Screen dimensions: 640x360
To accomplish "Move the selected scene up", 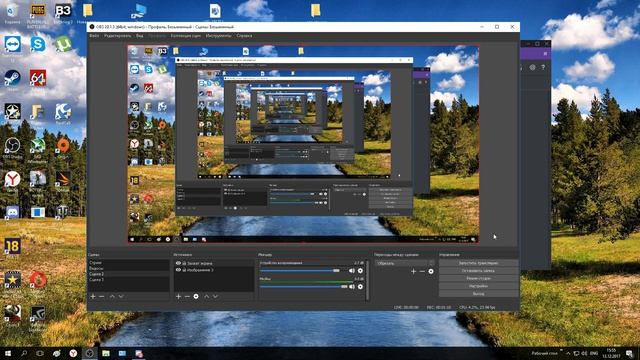I will click(x=112, y=296).
